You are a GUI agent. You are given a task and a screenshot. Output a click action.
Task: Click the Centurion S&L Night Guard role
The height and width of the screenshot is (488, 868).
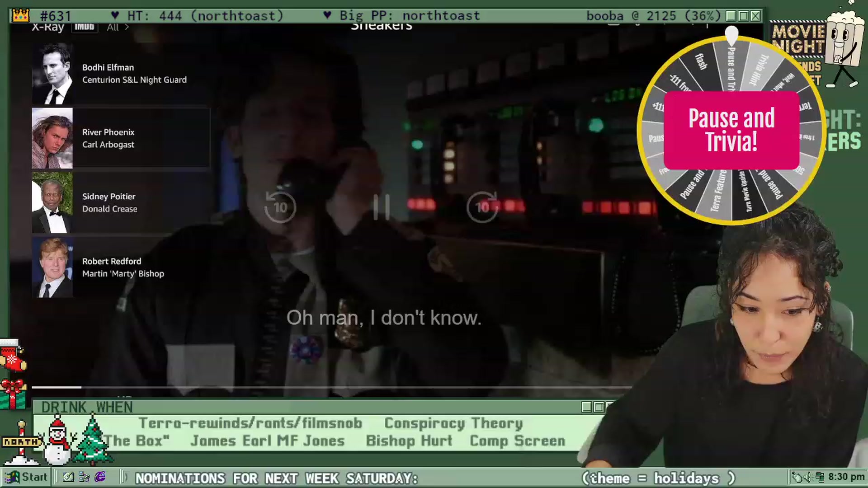coord(134,80)
